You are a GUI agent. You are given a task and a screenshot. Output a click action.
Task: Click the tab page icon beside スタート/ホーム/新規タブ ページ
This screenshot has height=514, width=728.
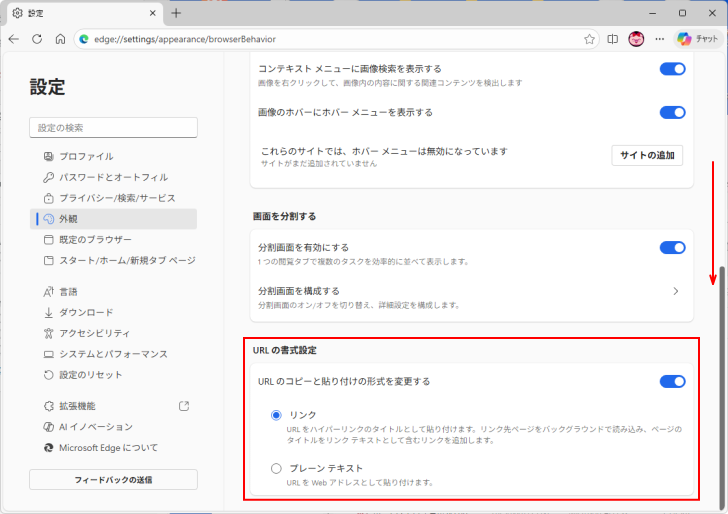(x=48, y=260)
